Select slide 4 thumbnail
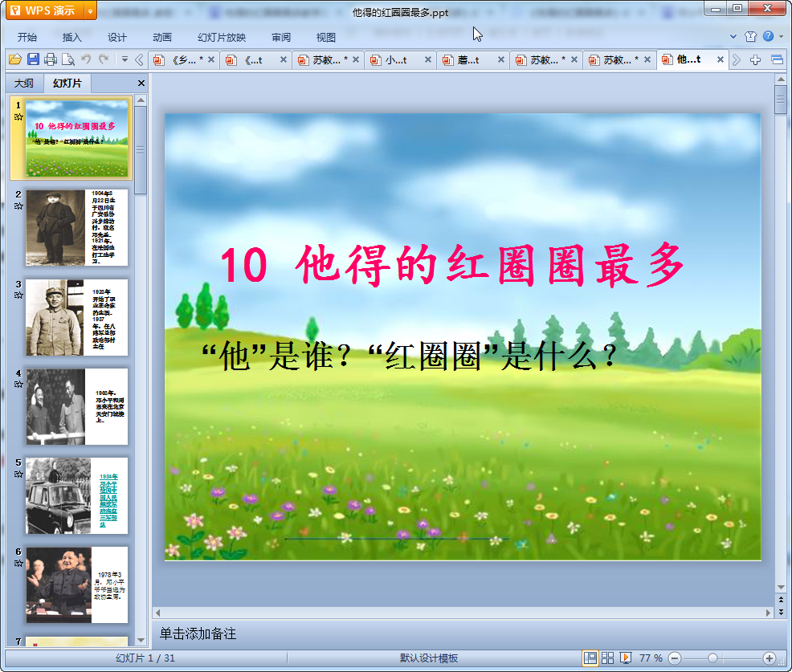Viewport: 792px width, 672px height. pos(77,406)
